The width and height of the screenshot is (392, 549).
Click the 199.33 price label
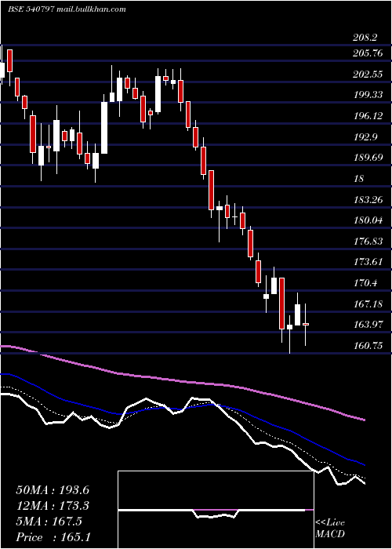coord(368,95)
